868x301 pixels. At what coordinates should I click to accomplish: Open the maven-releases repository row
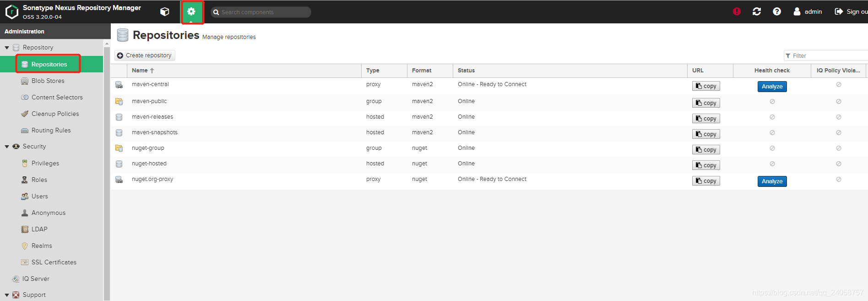point(489,118)
